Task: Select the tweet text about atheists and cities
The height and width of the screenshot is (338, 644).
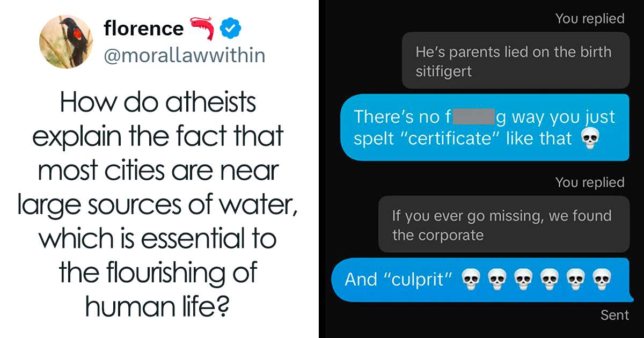Action: click(158, 204)
